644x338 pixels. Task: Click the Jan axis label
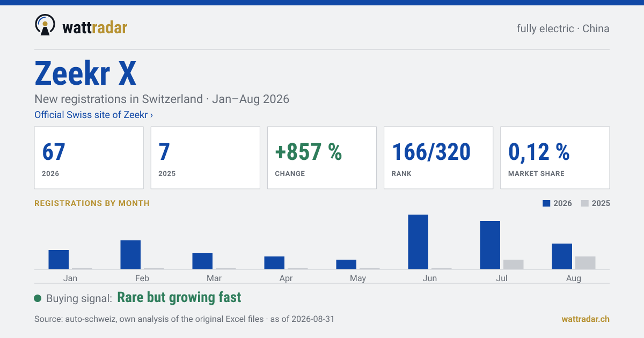[70, 278]
